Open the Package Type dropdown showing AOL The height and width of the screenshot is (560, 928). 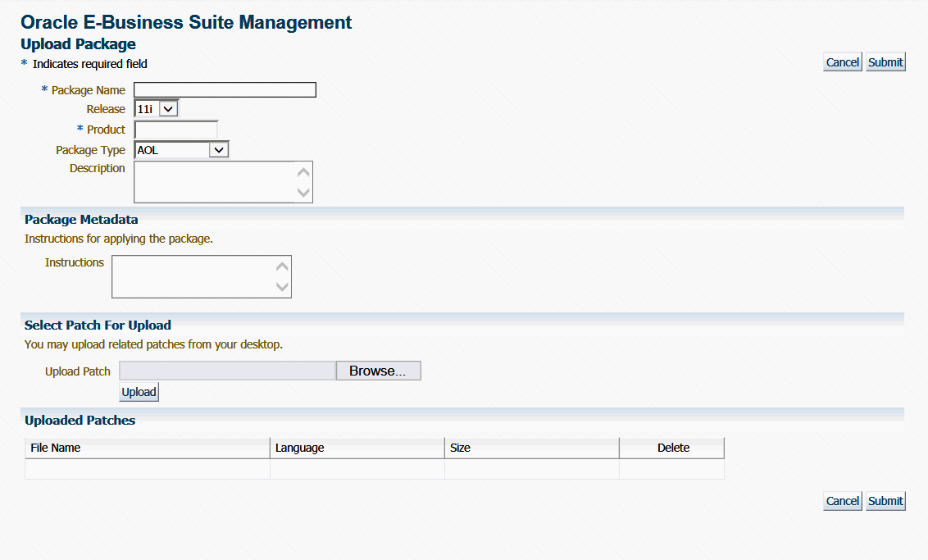click(182, 150)
